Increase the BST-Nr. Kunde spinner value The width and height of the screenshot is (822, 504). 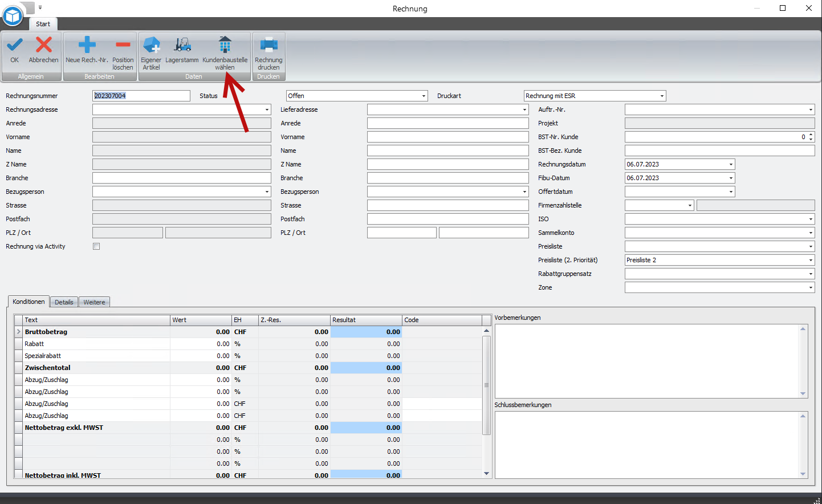(811, 135)
